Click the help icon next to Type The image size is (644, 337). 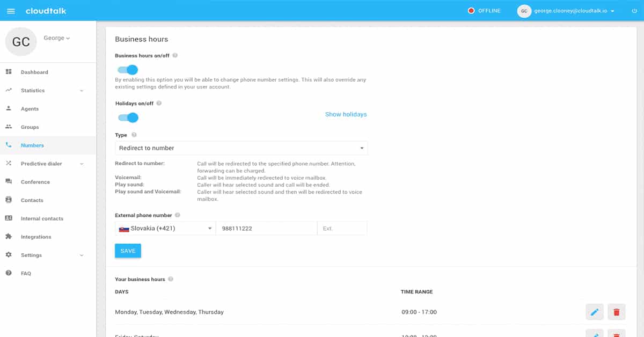[134, 135]
